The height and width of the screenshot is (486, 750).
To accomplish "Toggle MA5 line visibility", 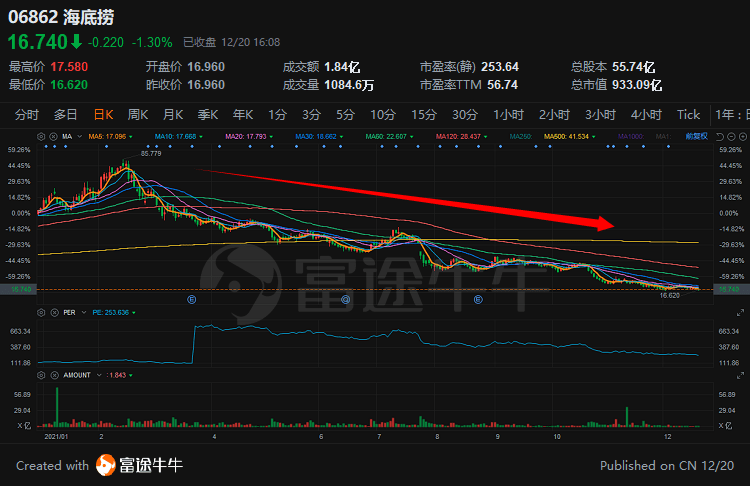I will [110, 137].
